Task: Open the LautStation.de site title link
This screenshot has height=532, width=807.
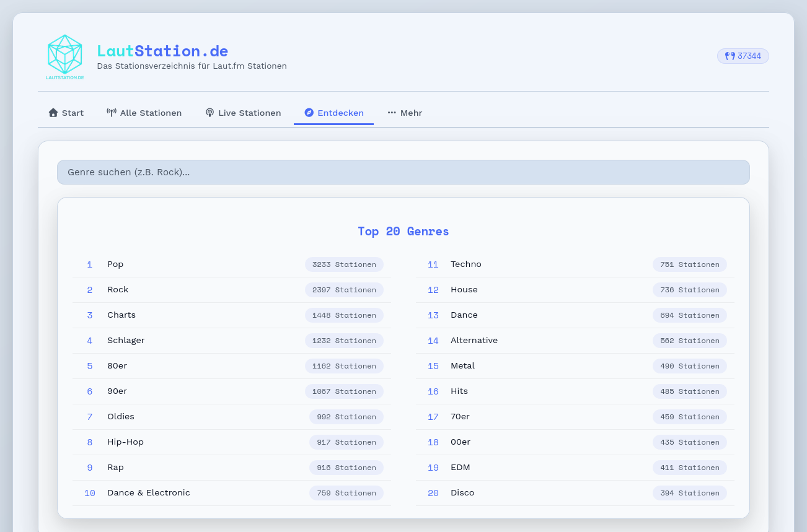Action: [x=162, y=51]
